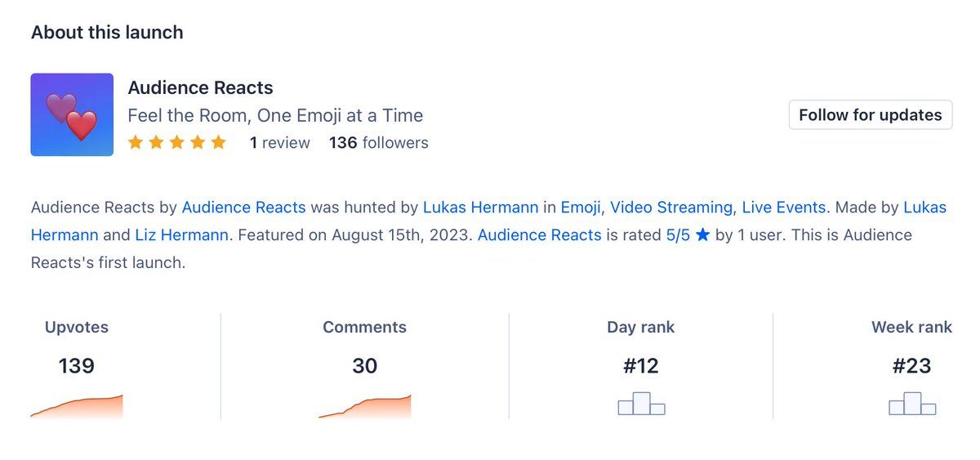
Task: Click the 30 comments count
Action: coord(364,366)
